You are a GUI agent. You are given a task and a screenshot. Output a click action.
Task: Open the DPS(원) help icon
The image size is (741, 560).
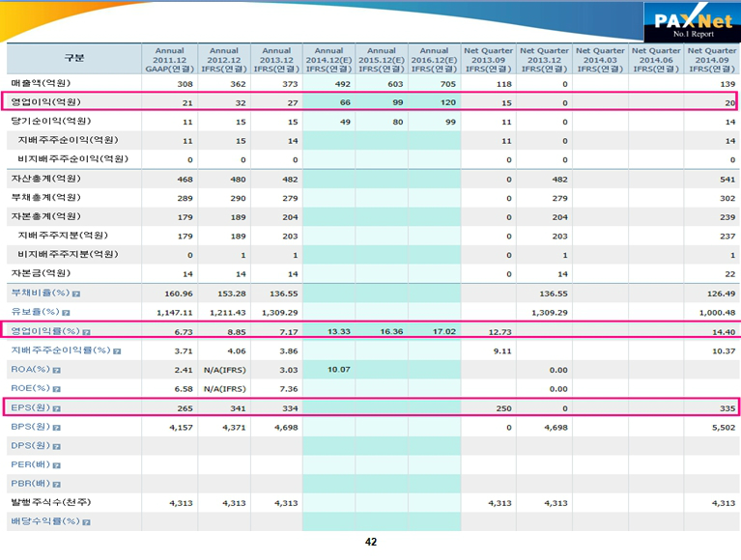56,446
